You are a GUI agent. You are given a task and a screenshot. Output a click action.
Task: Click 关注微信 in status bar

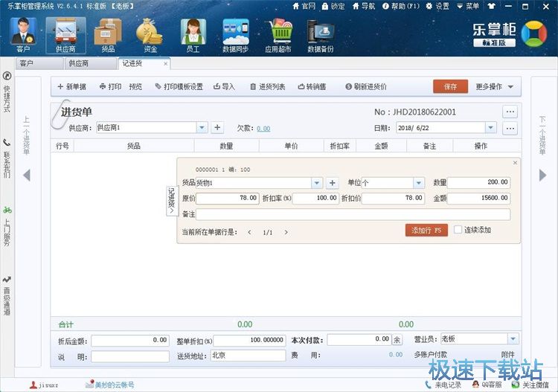pyautogui.click(x=530, y=385)
